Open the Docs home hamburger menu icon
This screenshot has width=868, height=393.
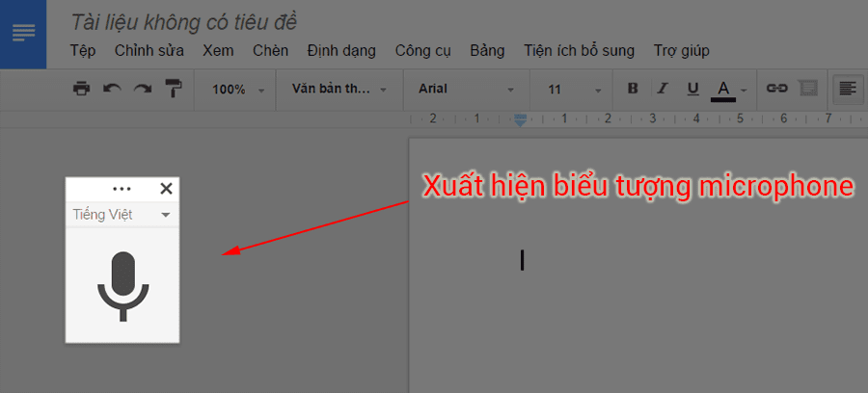23,33
